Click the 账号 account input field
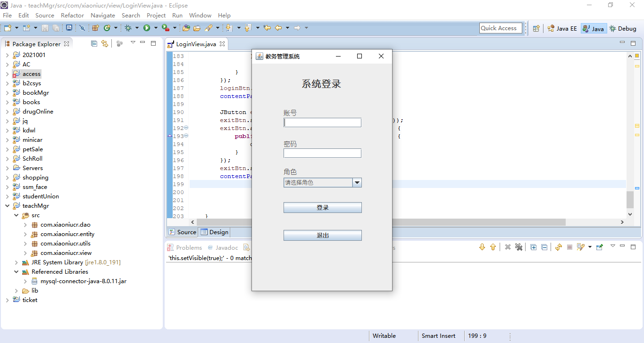Image resolution: width=644 pixels, height=343 pixels. pos(322,122)
